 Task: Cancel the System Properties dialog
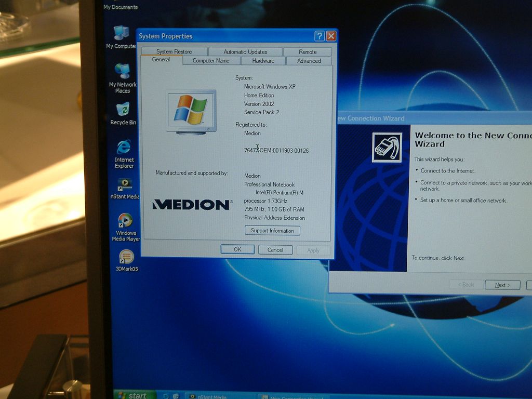tap(275, 250)
